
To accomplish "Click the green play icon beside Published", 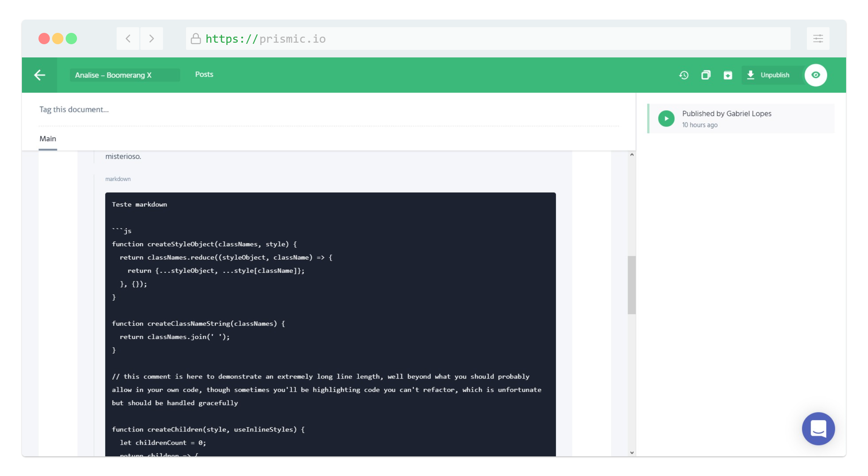I will tap(666, 119).
